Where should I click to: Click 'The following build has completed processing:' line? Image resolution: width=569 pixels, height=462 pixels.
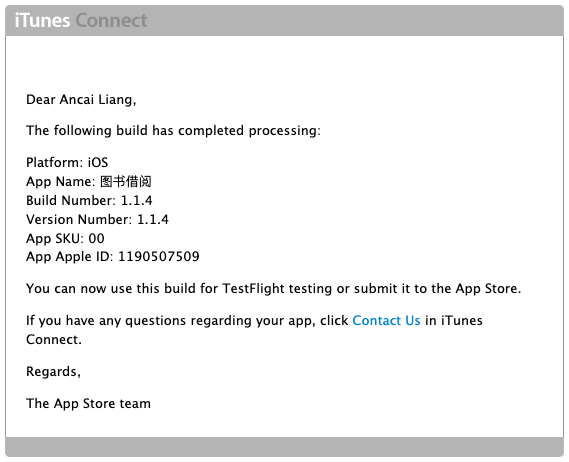click(173, 131)
